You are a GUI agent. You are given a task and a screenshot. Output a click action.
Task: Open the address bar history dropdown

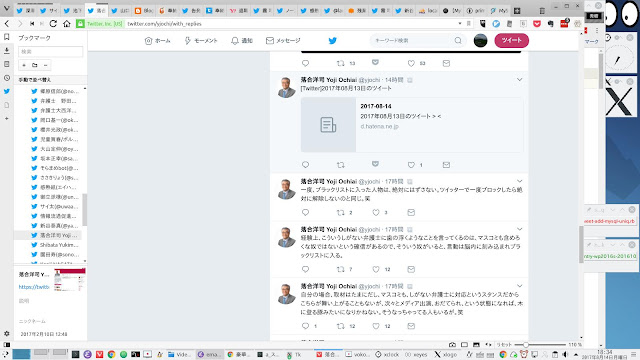(460, 24)
